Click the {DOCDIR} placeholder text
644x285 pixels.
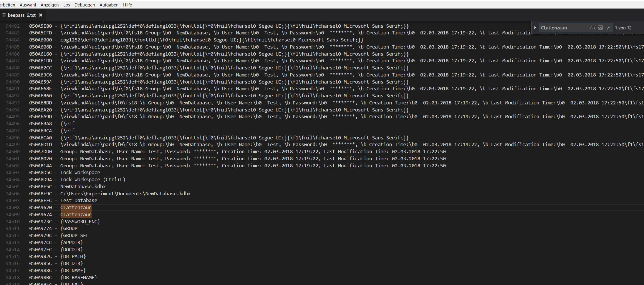point(72,249)
